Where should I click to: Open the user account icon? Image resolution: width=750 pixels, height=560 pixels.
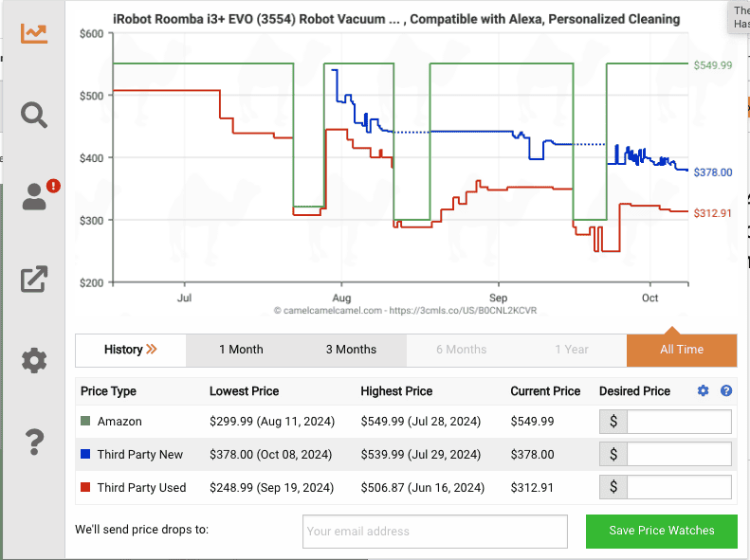(x=34, y=197)
